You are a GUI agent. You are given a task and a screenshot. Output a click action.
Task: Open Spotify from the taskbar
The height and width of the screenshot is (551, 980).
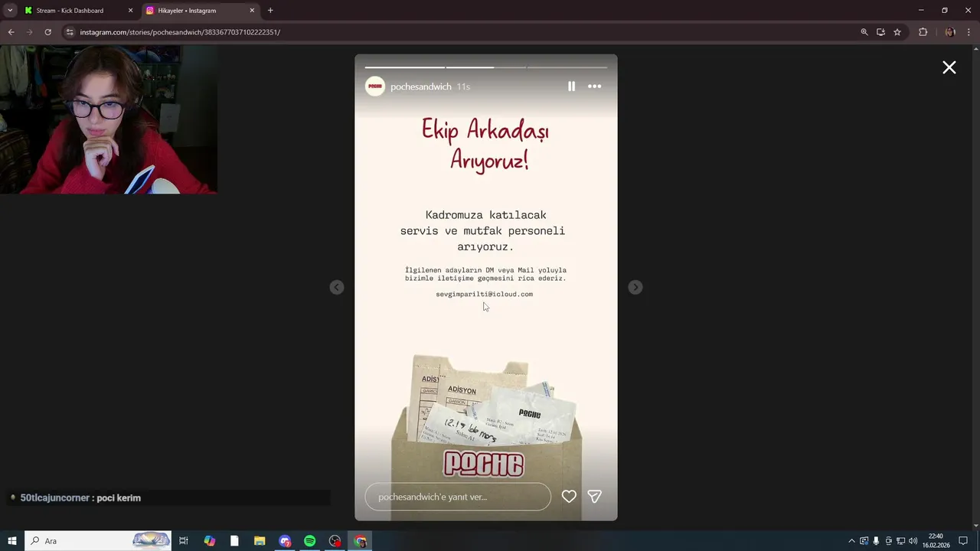(x=310, y=541)
